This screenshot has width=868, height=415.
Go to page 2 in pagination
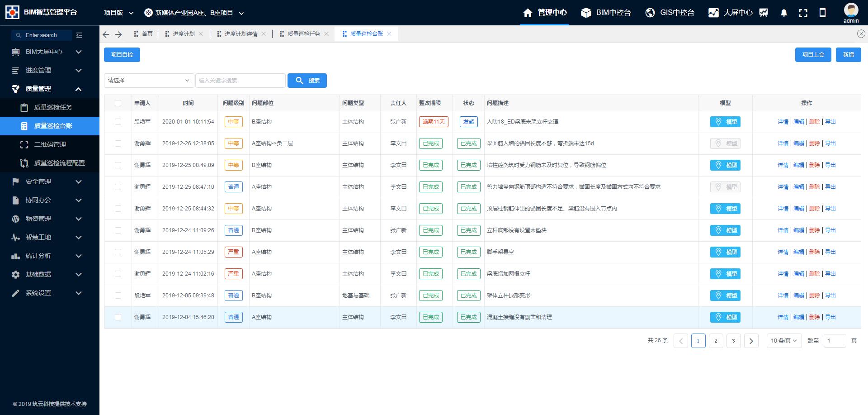click(x=716, y=341)
